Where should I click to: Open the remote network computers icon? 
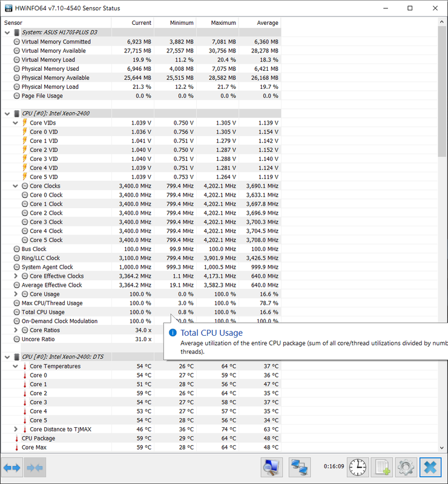coord(300,467)
